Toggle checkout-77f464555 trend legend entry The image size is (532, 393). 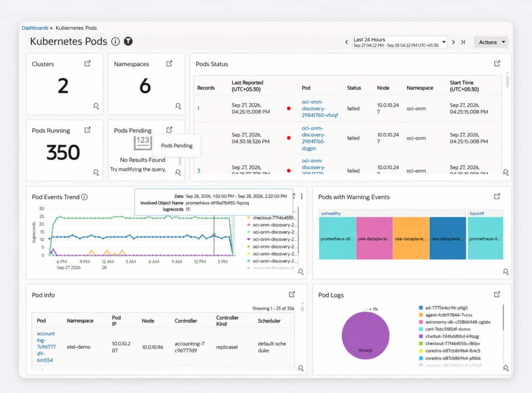tap(271, 218)
